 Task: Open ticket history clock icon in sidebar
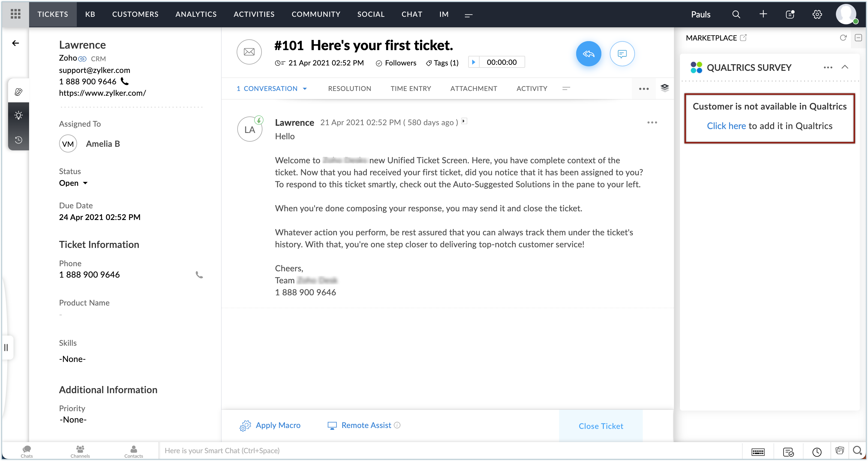point(19,140)
